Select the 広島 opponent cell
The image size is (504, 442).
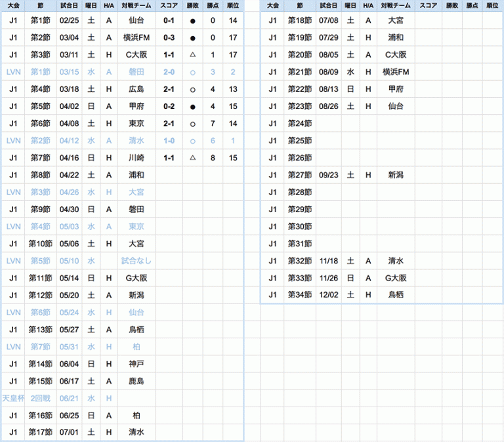tap(136, 89)
